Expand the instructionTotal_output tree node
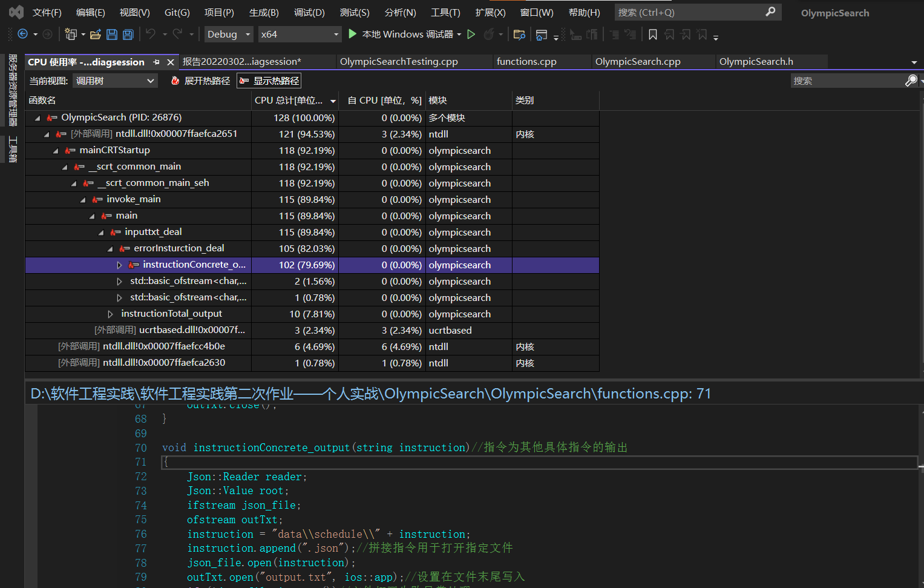This screenshot has width=924, height=588. click(110, 314)
